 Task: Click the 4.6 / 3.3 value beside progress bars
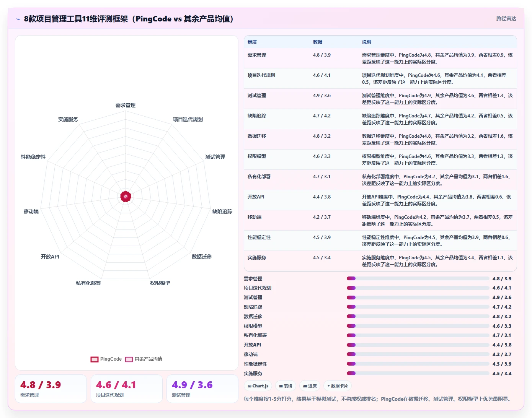point(502,326)
